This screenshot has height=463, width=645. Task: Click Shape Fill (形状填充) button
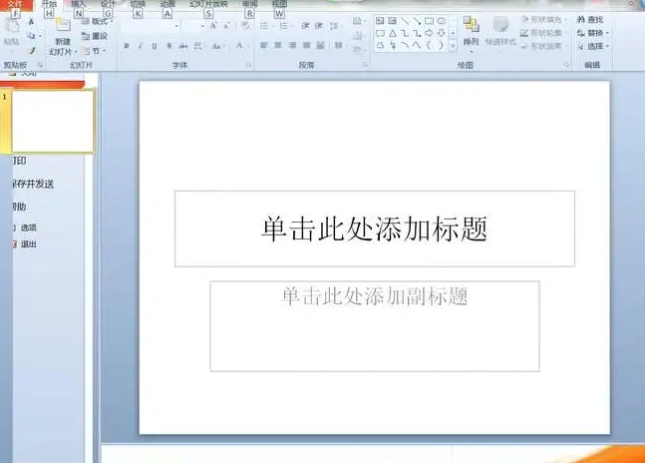pos(543,19)
